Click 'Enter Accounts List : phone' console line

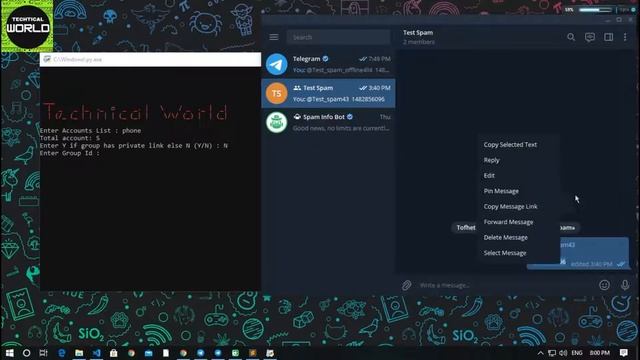pos(90,131)
